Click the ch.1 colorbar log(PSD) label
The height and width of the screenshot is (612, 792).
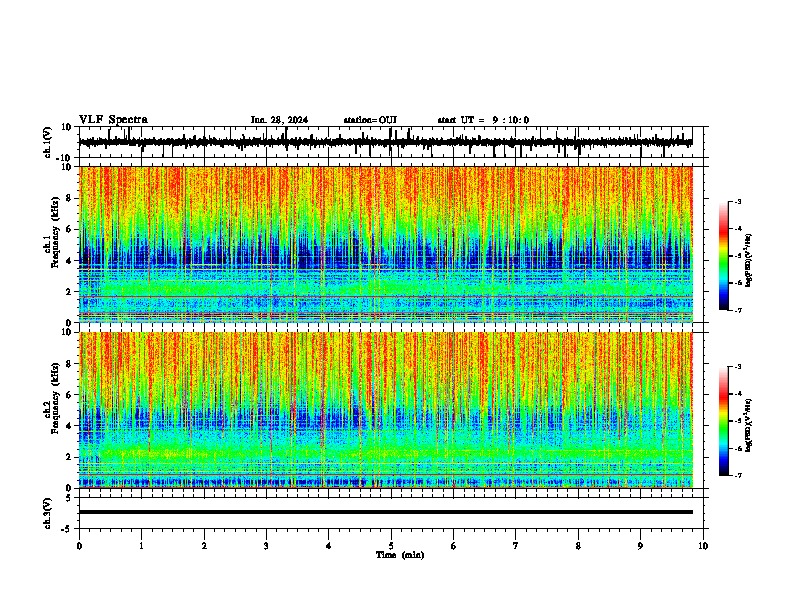pyautogui.click(x=748, y=260)
